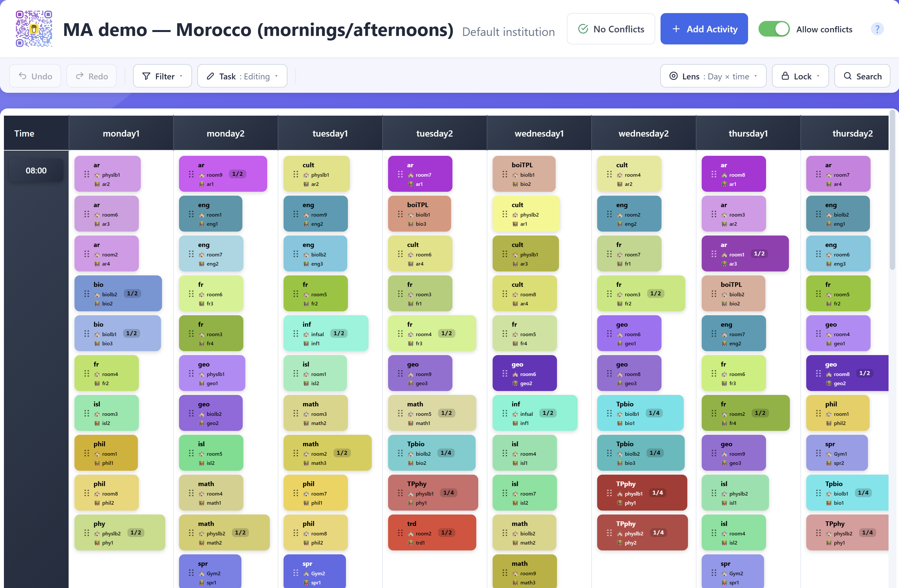Expand the Lens Day × time dropdown

713,76
